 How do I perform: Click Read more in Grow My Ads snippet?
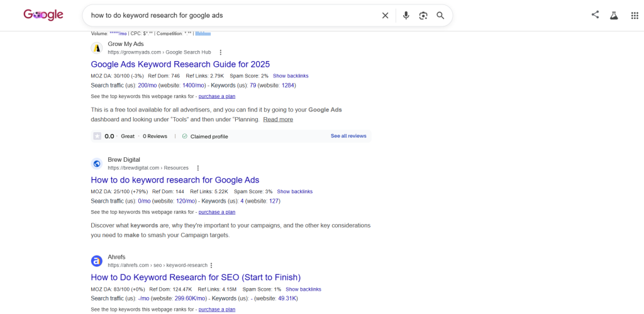[278, 119]
